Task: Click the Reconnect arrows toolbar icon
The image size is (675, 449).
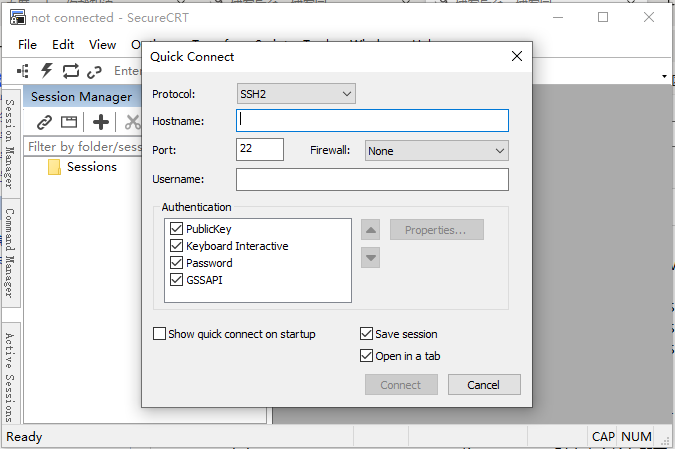Action: click(x=71, y=71)
